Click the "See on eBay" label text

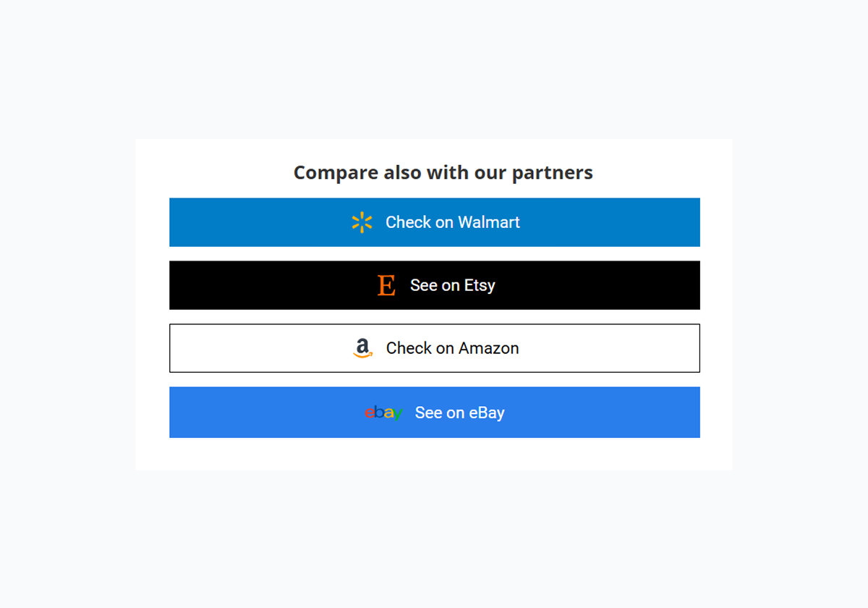459,413
